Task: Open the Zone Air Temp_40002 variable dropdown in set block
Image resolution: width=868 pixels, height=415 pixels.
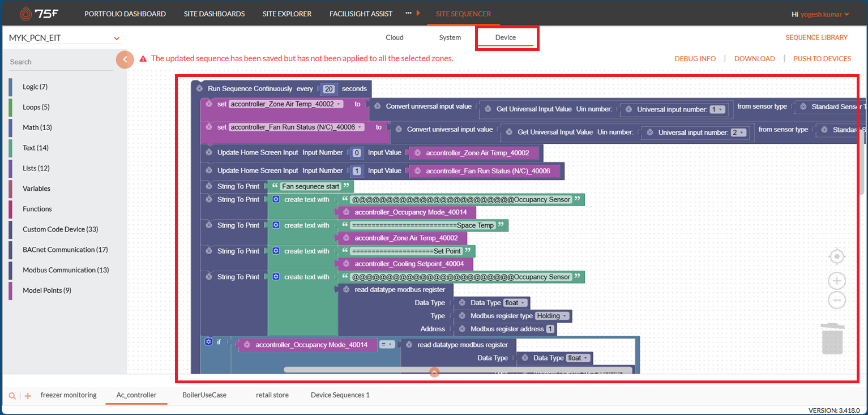Action: (286, 104)
